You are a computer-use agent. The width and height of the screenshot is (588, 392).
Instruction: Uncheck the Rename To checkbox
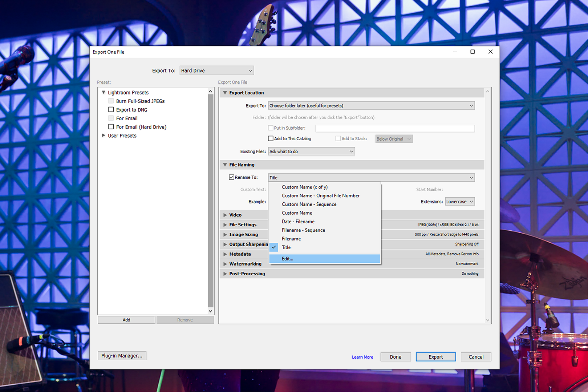(231, 177)
